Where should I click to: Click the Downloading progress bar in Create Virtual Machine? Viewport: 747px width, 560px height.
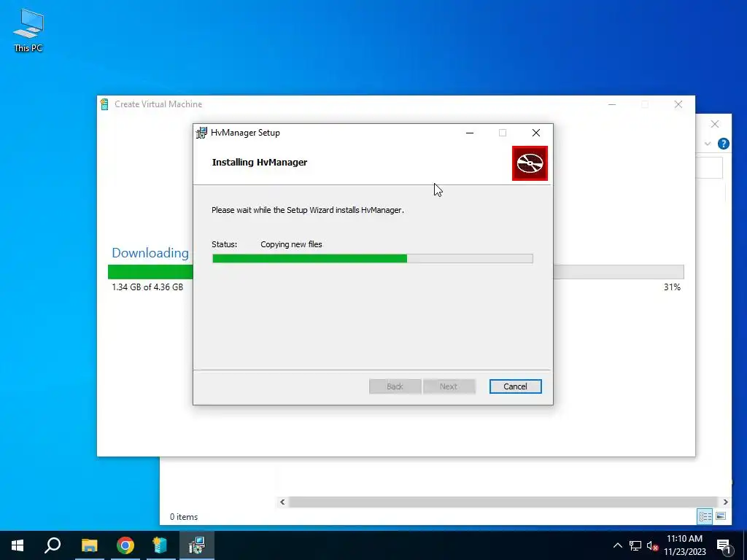pyautogui.click(x=396, y=272)
